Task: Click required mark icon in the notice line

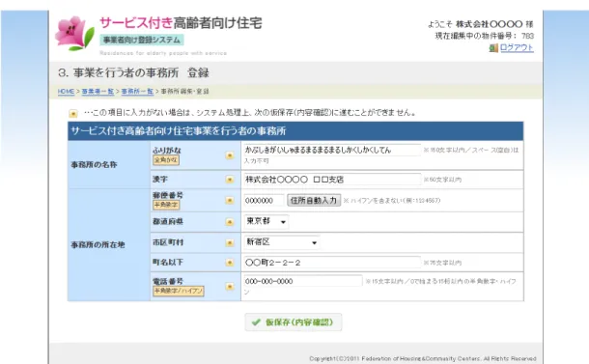Action: point(73,113)
